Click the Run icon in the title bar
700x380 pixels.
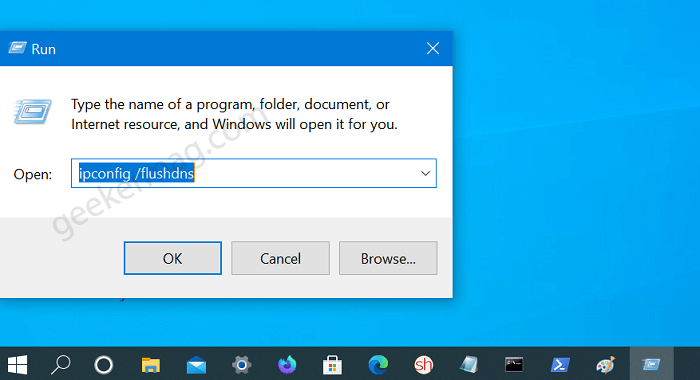pyautogui.click(x=17, y=48)
